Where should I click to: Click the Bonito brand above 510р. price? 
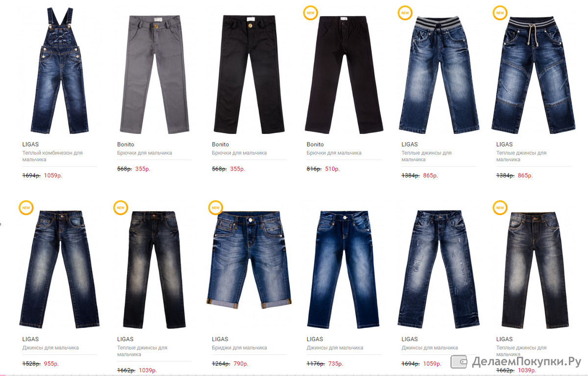pyautogui.click(x=315, y=145)
